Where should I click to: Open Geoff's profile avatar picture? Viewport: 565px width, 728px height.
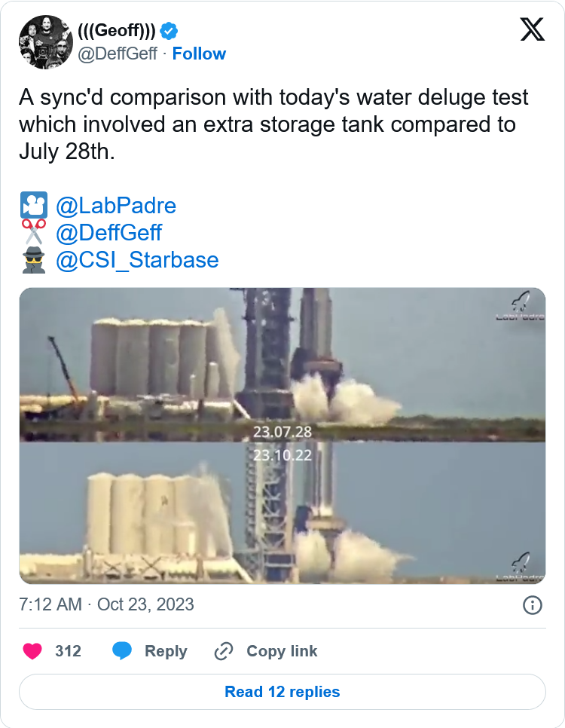44,41
